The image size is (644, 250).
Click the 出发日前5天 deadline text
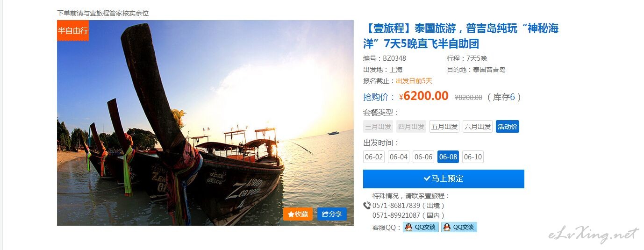coord(414,81)
